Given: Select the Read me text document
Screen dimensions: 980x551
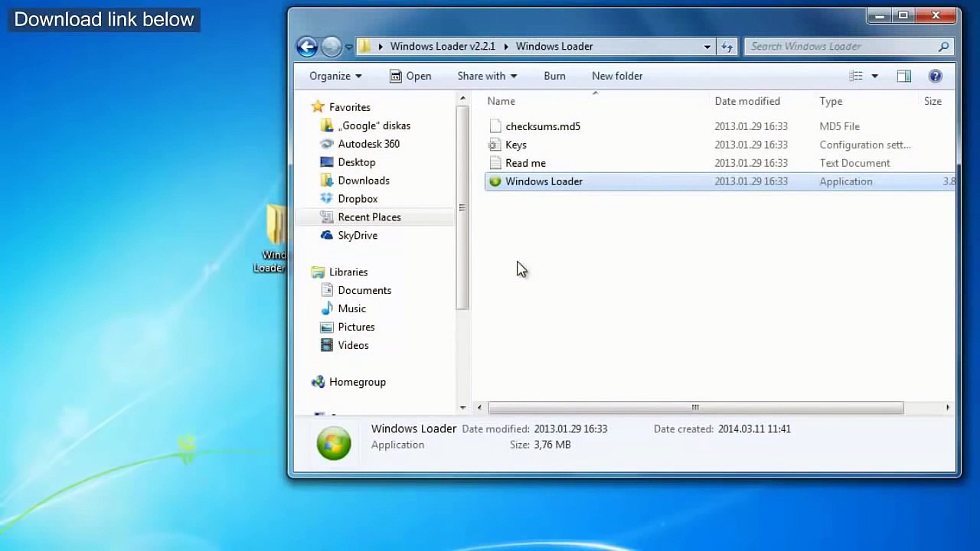Looking at the screenshot, I should [x=525, y=163].
